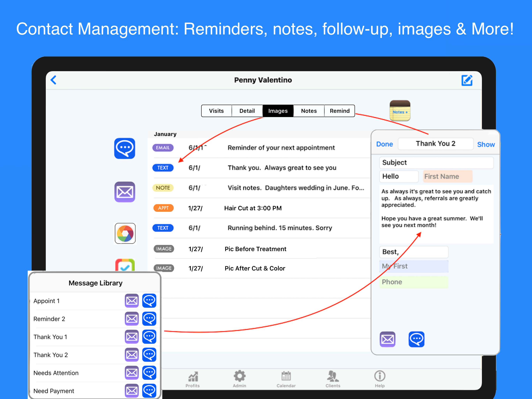Send Reminder 2 by email icon
This screenshot has width=532, height=399.
pyautogui.click(x=132, y=319)
